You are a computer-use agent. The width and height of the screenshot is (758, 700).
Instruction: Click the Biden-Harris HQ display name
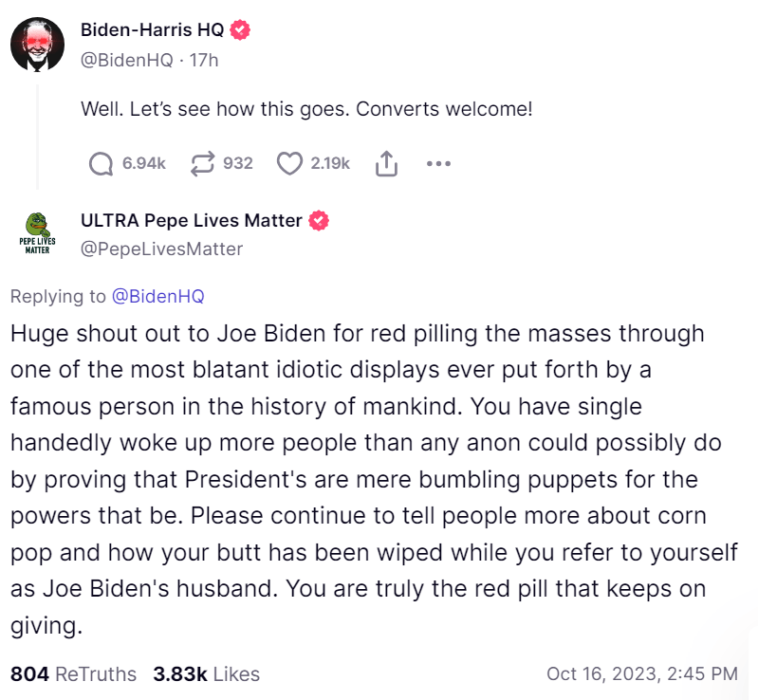[152, 30]
